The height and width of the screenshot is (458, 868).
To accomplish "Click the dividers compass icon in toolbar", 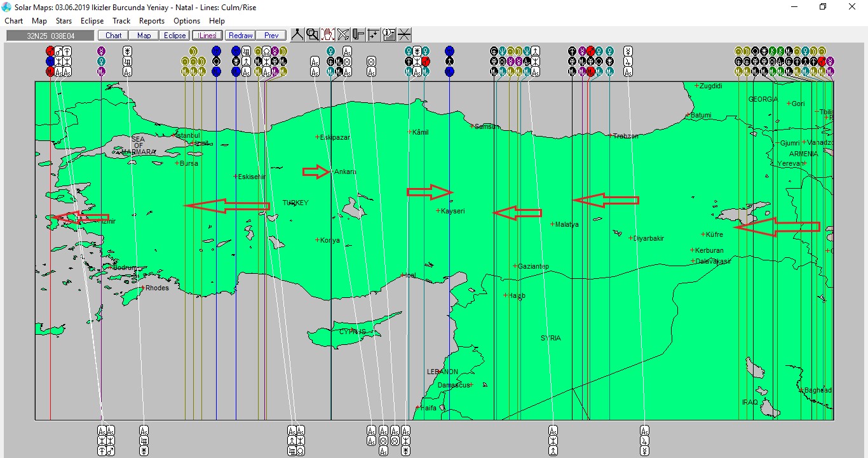I will coord(297,35).
